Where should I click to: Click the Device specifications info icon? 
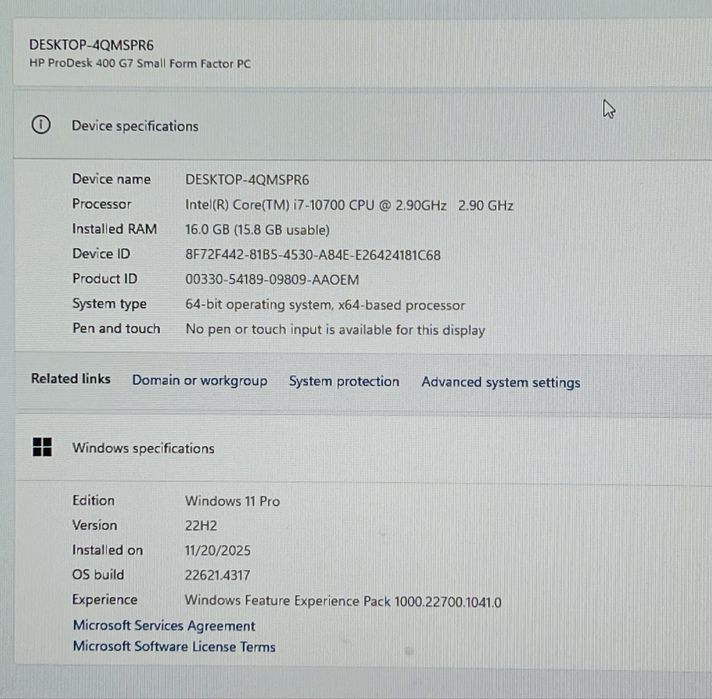41,124
